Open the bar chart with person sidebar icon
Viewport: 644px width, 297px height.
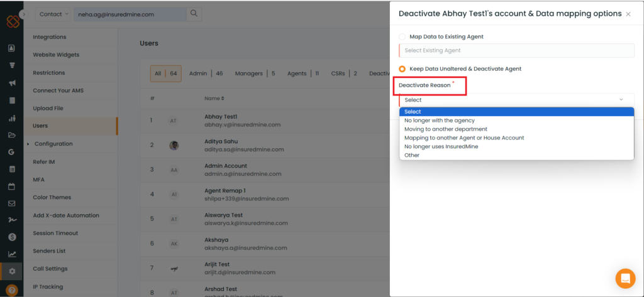point(12,118)
